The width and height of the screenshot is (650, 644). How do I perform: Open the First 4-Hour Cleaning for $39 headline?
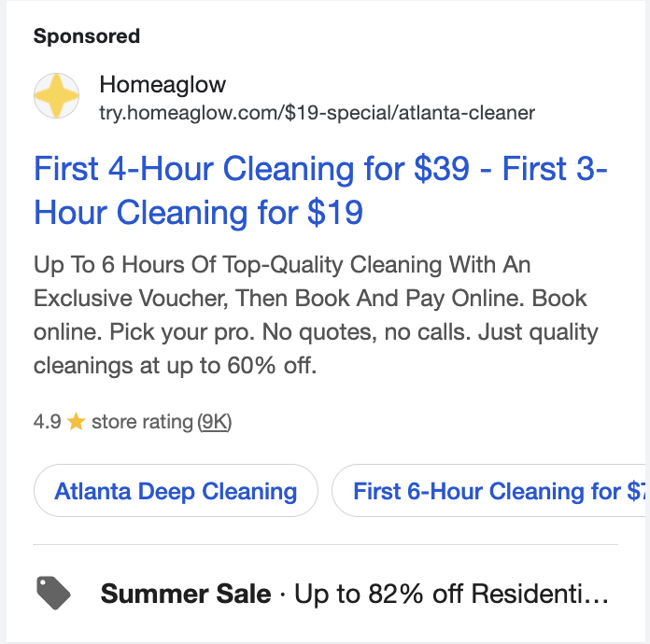click(251, 169)
